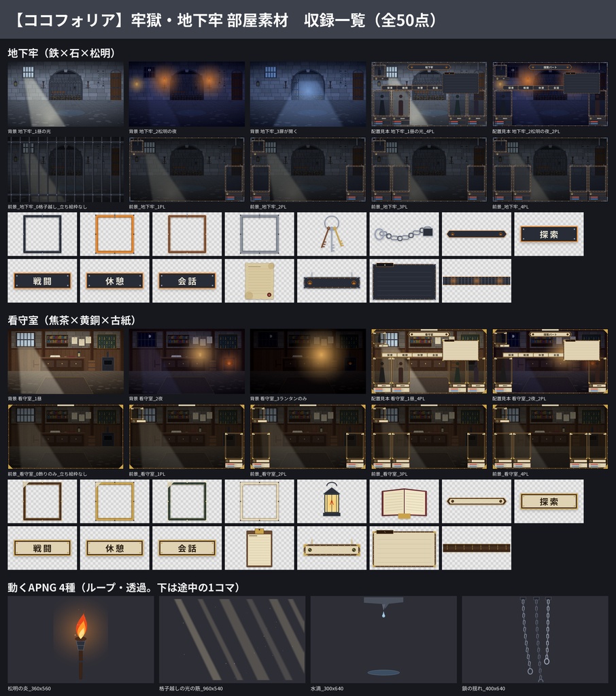Select the dark torch-lit strip bar asset

tap(477, 281)
